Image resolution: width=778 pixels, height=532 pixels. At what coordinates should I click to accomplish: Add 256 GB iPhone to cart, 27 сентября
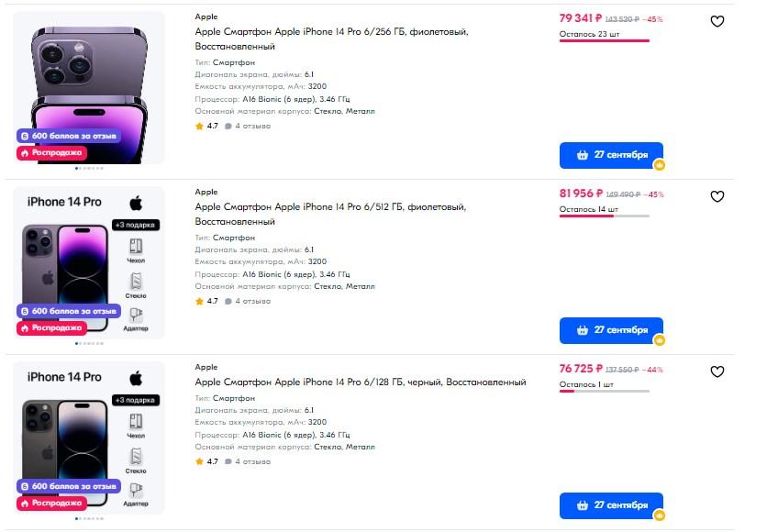[x=610, y=155]
